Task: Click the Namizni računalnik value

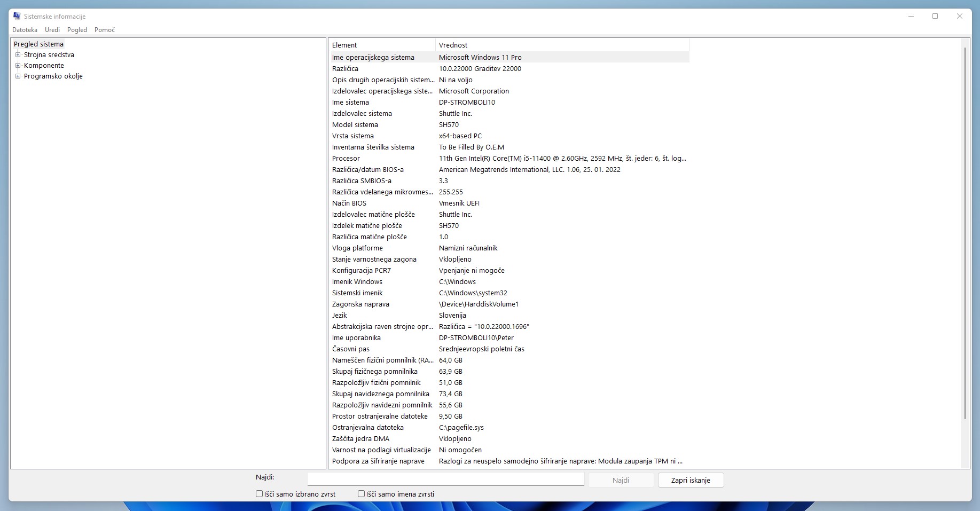Action: click(x=468, y=248)
